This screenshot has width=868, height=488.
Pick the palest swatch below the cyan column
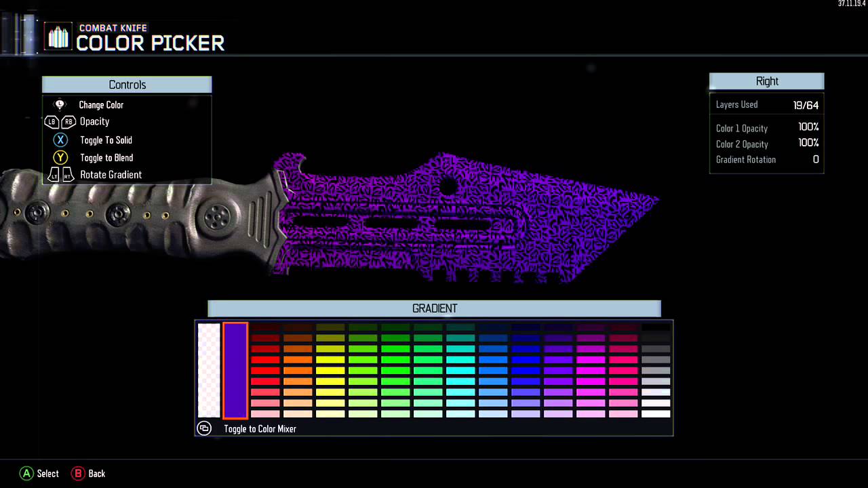point(460,413)
